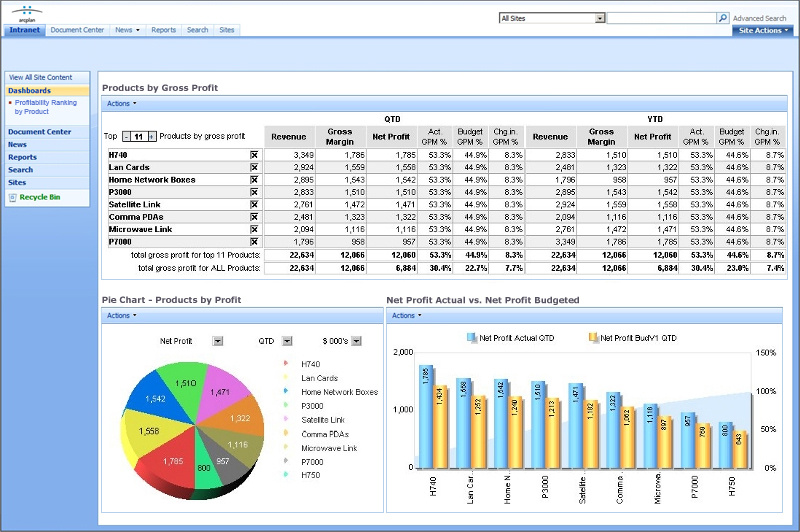Image resolution: width=800 pixels, height=532 pixels.
Task: Open the Site Actions menu
Action: point(763,30)
